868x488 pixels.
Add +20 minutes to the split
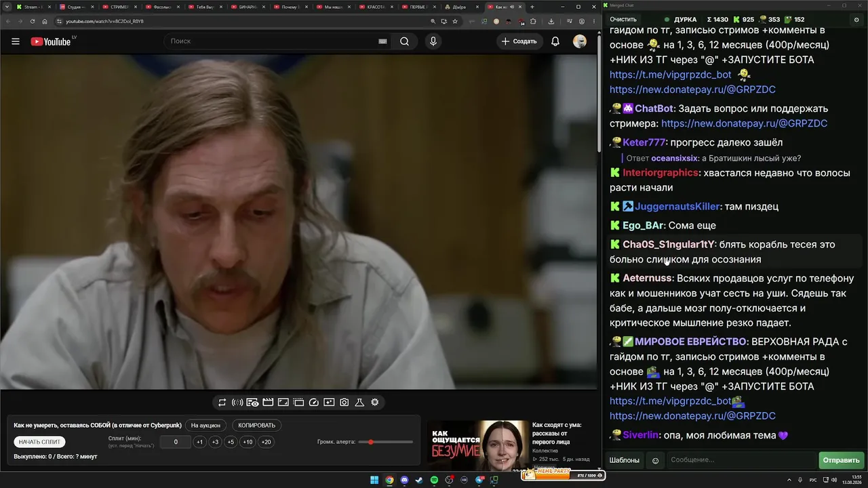(266, 442)
